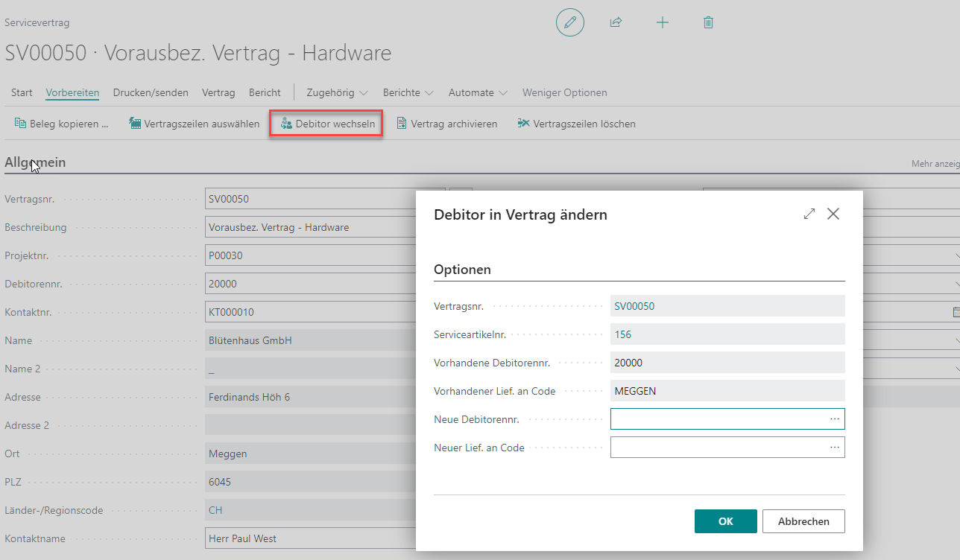
Task: Expand the Zugehörig dropdown menu
Action: point(337,92)
